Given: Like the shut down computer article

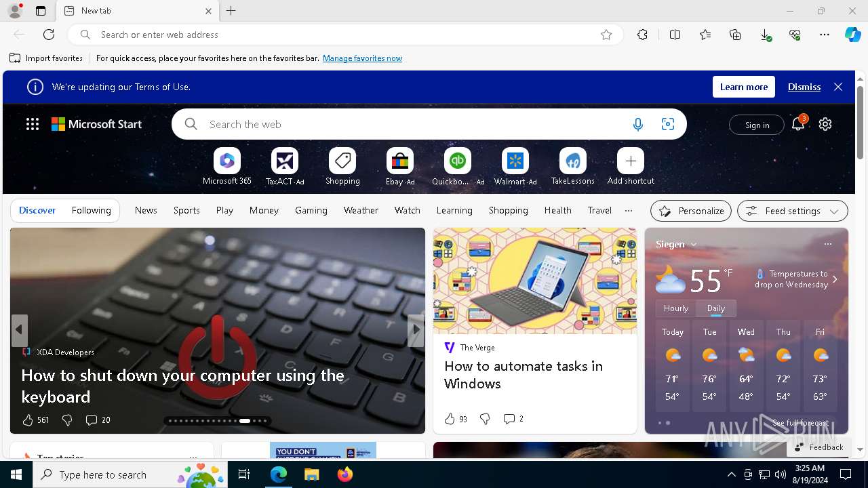Looking at the screenshot, I should click(x=28, y=420).
